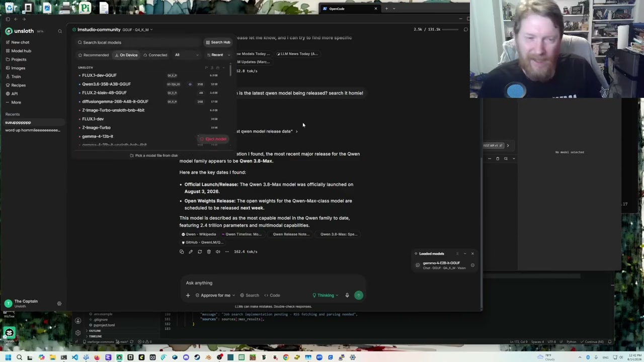Viewport: 644px width, 362px height.
Task: Open response more options ellipsis
Action: (227, 251)
